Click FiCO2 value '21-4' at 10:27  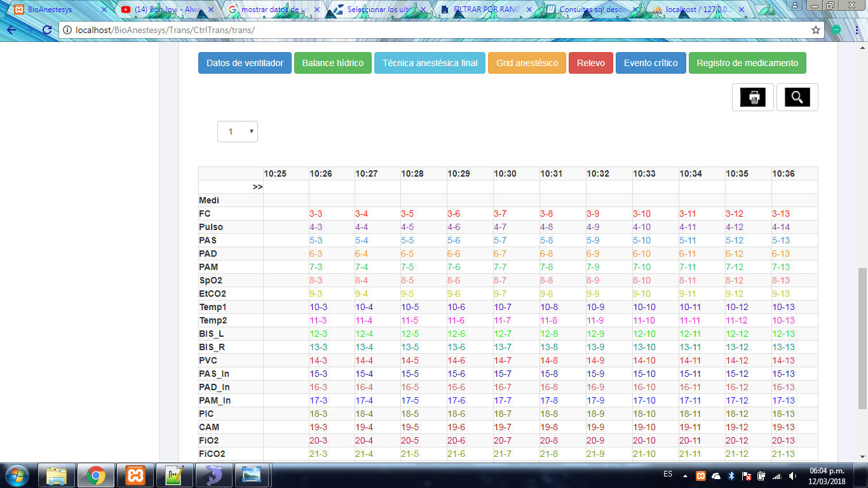364,454
